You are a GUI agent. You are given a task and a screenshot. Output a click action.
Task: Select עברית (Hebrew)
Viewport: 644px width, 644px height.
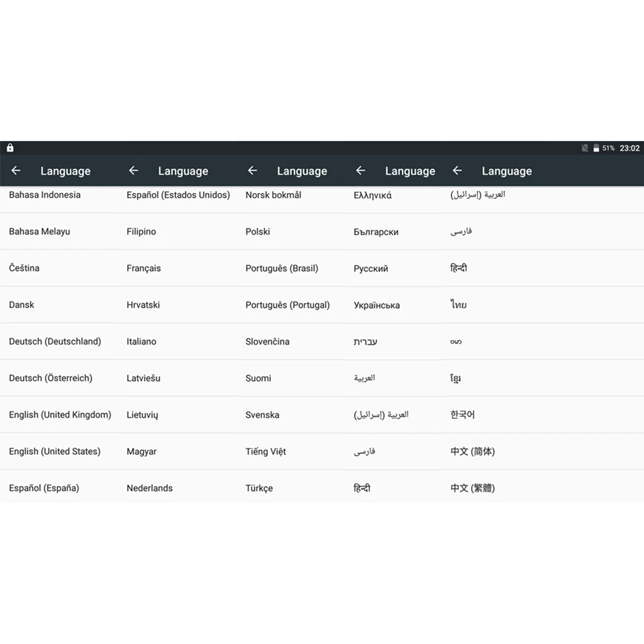[x=365, y=342]
